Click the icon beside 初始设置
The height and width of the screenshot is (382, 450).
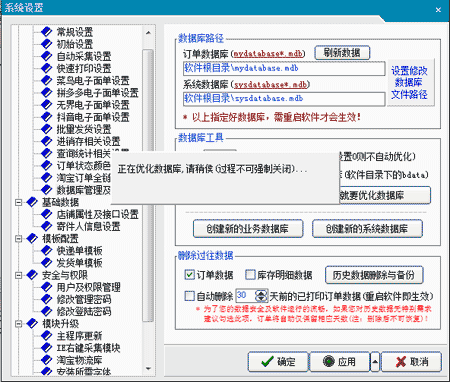47,44
